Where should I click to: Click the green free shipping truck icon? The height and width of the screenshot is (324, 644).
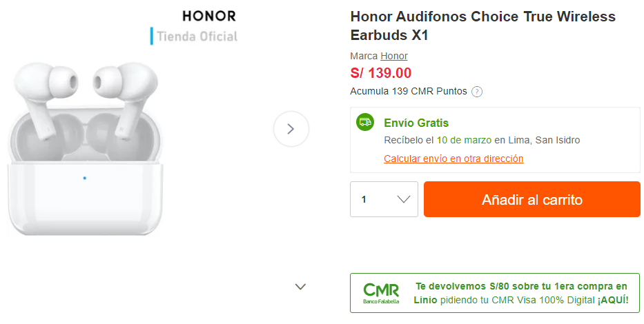(365, 122)
